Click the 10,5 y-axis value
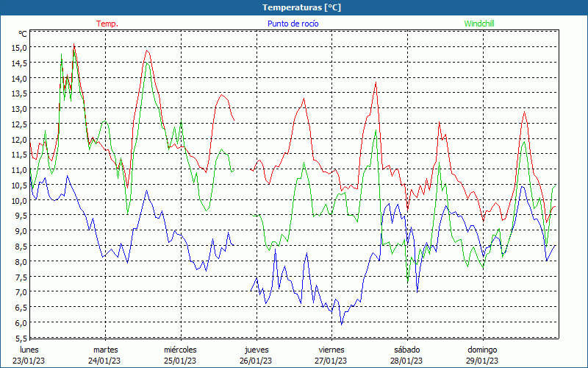Screen dimensions: 588x368 (19, 185)
